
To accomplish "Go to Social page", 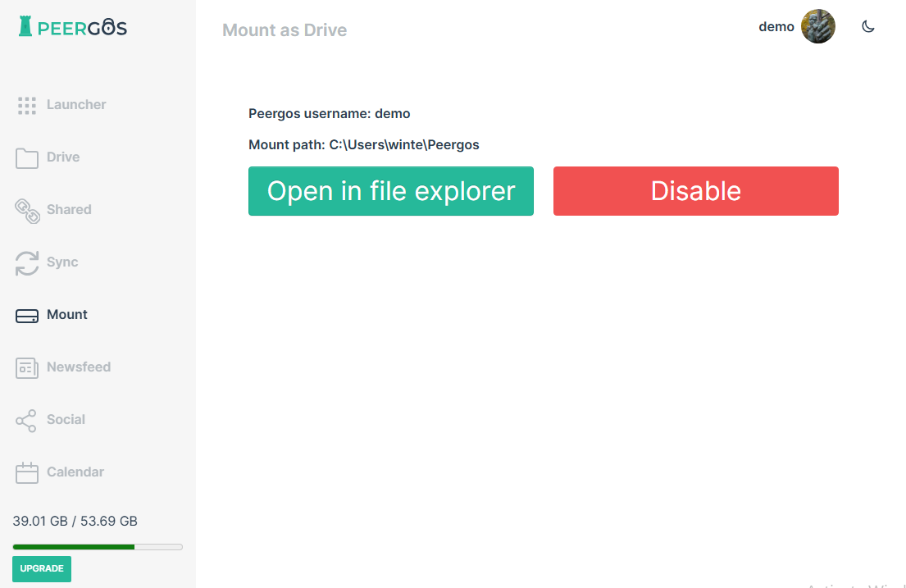I will click(x=66, y=420).
